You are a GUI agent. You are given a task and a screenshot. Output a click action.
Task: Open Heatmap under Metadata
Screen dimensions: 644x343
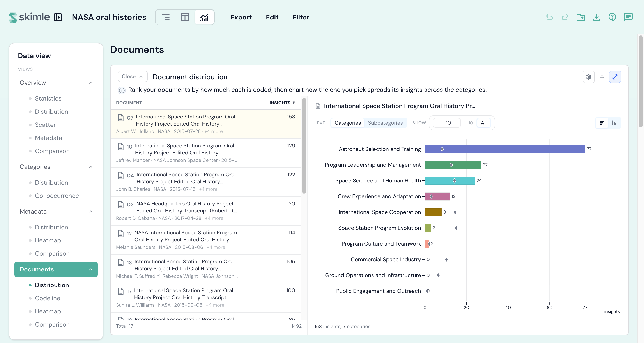pyautogui.click(x=48, y=240)
